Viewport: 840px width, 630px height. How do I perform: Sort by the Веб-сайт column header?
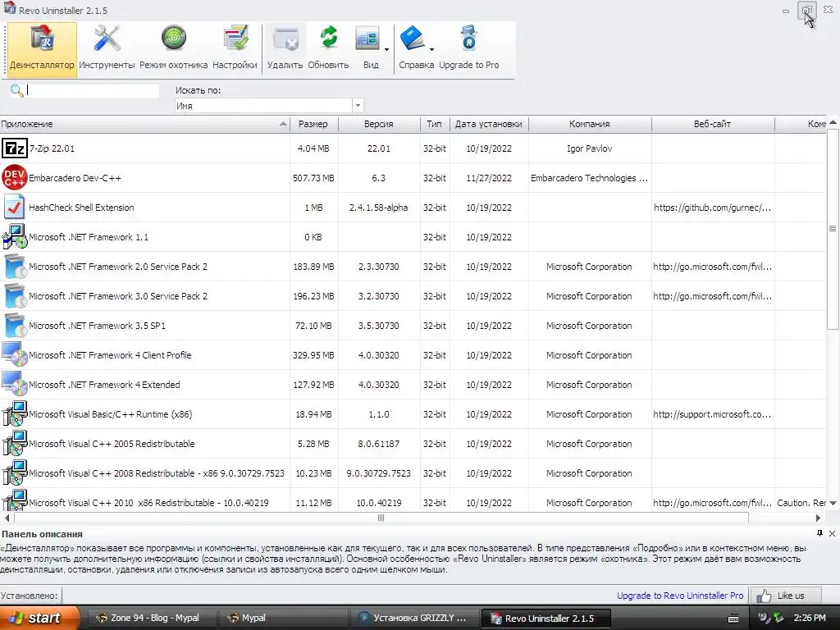tap(713, 124)
